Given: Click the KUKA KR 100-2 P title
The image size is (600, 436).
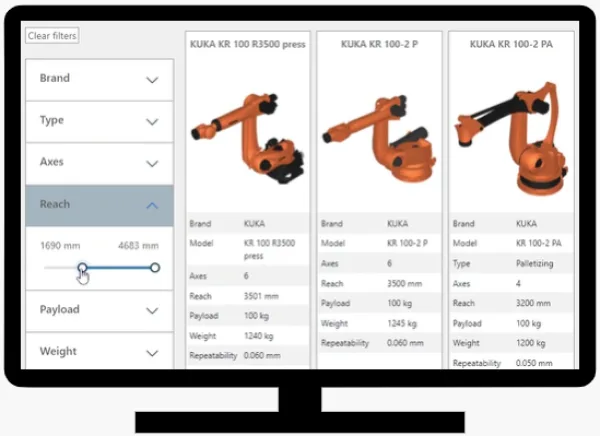Looking at the screenshot, I should pos(379,44).
